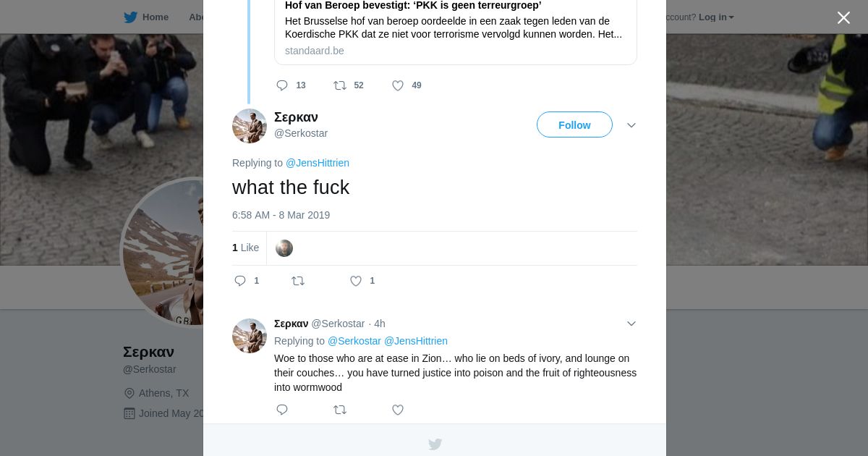Retweet the 'Woe to those' tweet
The image size is (868, 456).
(340, 410)
